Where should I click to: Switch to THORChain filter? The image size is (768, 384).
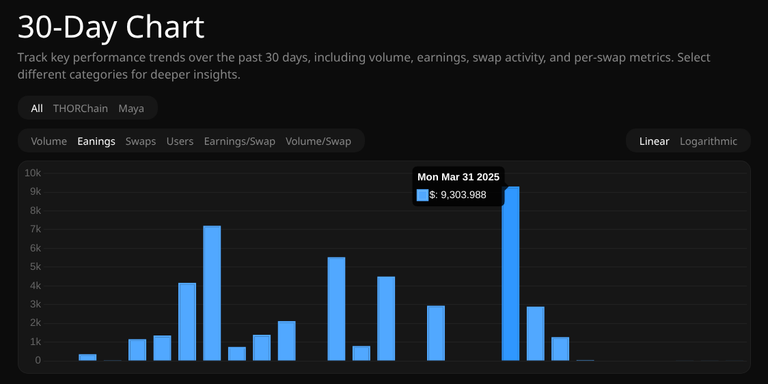80,108
